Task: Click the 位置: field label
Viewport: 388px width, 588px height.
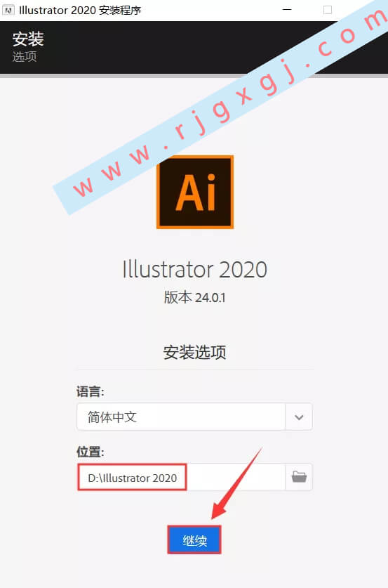Action: 91,452
